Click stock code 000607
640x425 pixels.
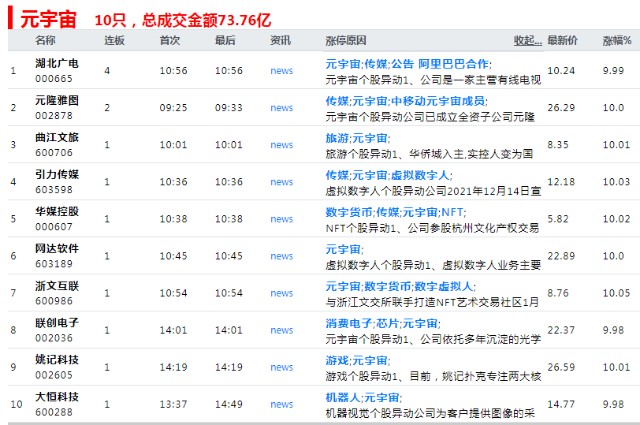[x=54, y=227]
